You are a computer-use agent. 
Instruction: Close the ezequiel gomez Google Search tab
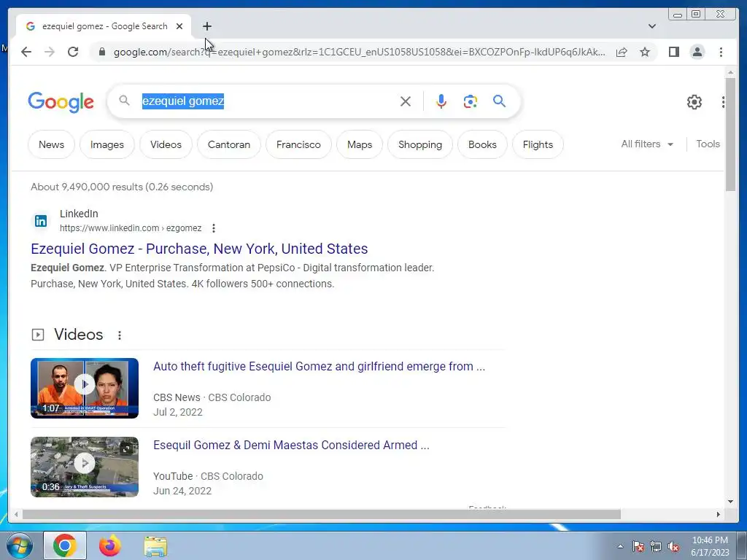(179, 26)
